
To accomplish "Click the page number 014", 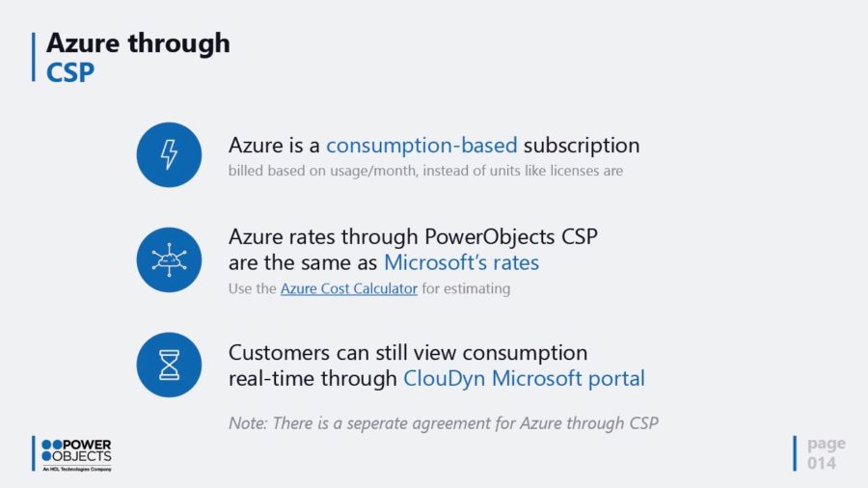I will click(822, 464).
